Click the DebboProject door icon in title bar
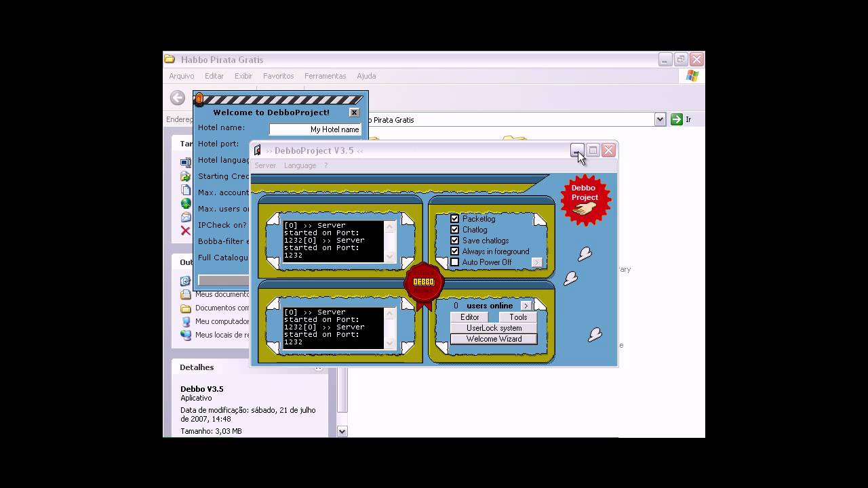Viewport: 868px width, 488px height. click(257, 150)
